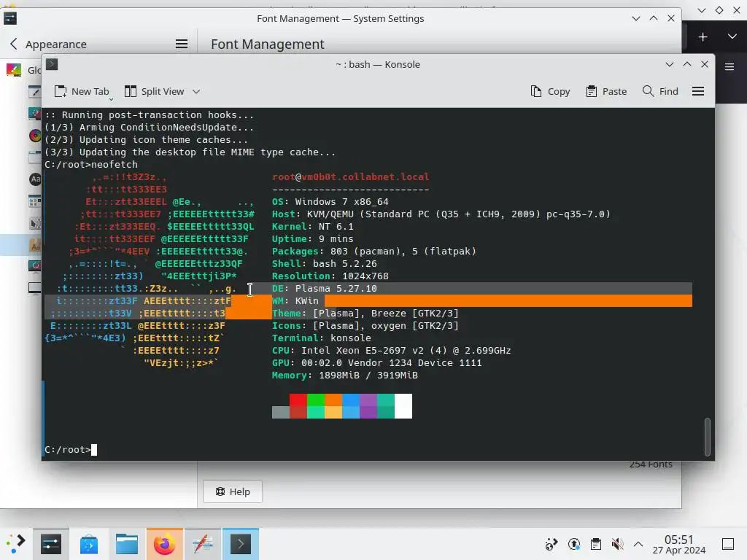
Task: Open clipboard tray icon
Action: 595,544
